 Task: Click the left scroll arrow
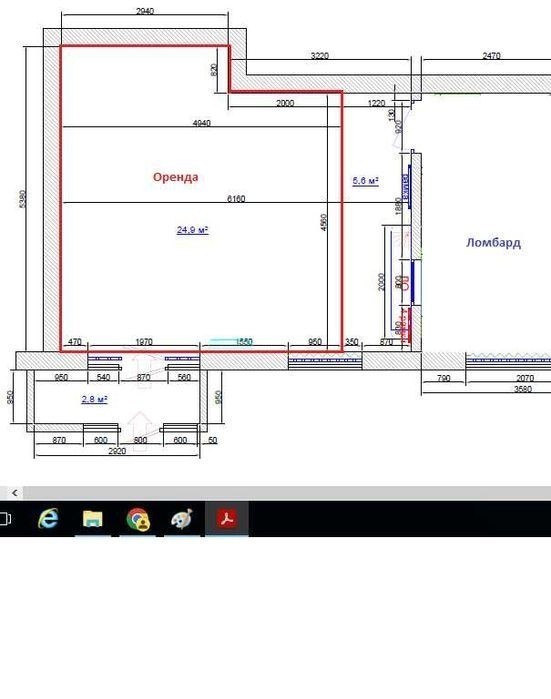pos(15,493)
